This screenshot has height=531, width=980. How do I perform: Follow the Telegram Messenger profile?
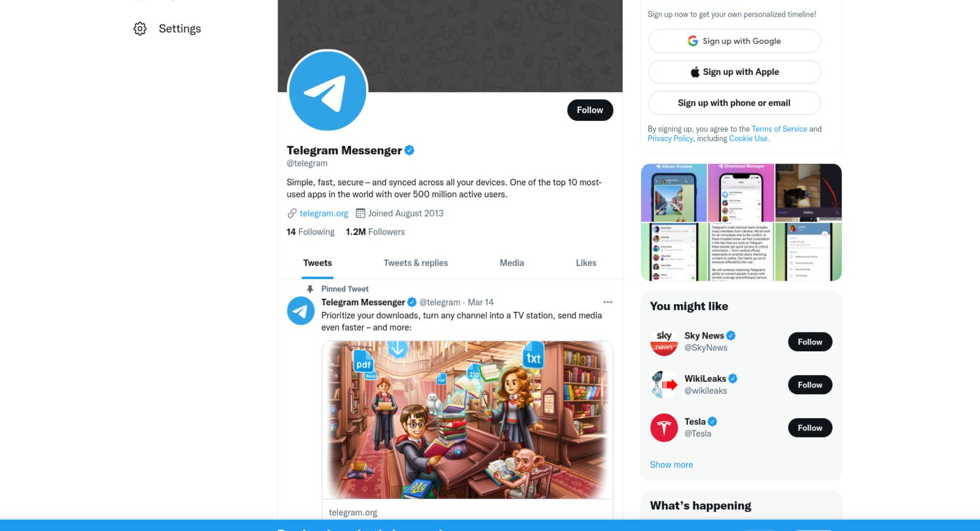point(590,110)
